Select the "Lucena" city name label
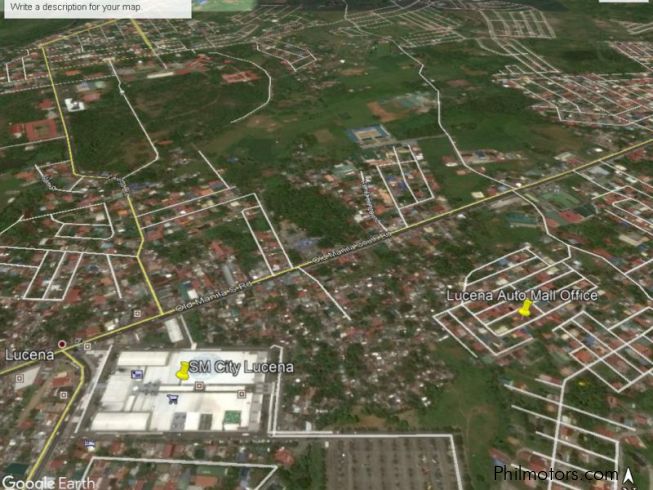The image size is (653, 490). pyautogui.click(x=28, y=355)
